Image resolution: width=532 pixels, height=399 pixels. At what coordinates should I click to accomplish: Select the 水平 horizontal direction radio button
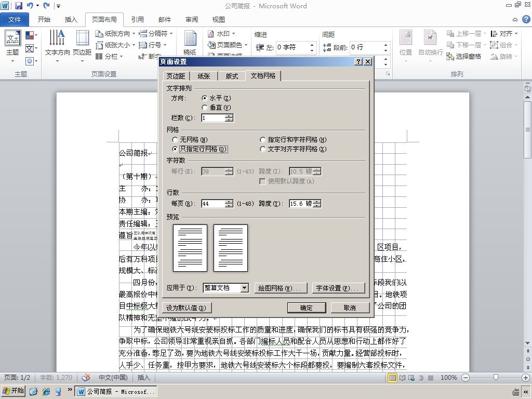[x=205, y=98]
